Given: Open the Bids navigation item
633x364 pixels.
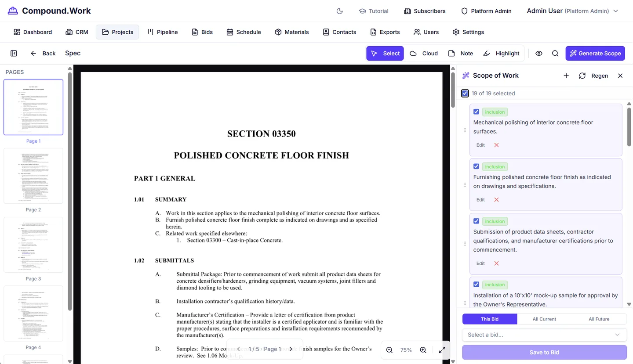Looking at the screenshot, I should (x=202, y=32).
